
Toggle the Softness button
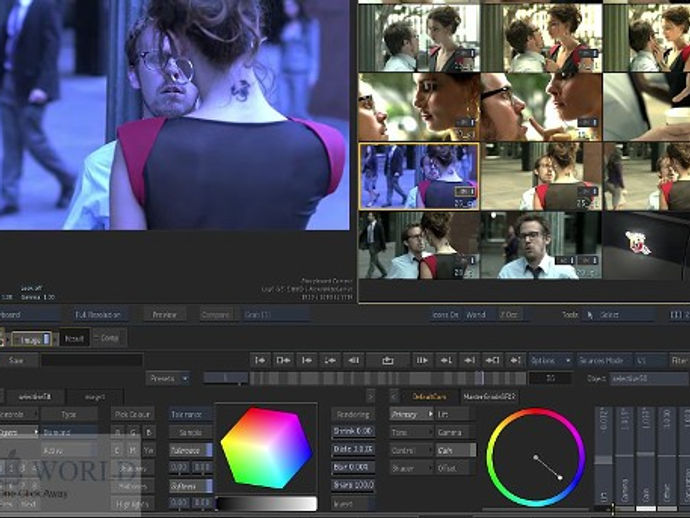tap(191, 486)
